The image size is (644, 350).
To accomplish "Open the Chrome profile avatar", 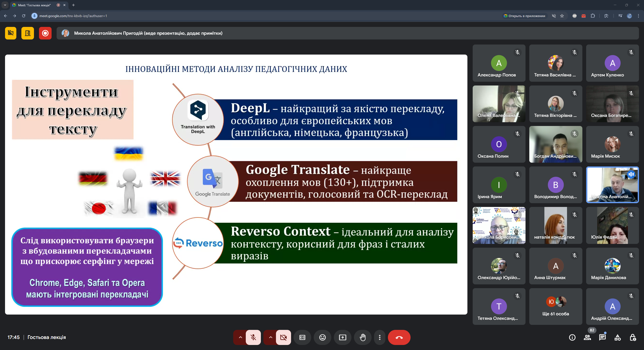I will click(629, 16).
